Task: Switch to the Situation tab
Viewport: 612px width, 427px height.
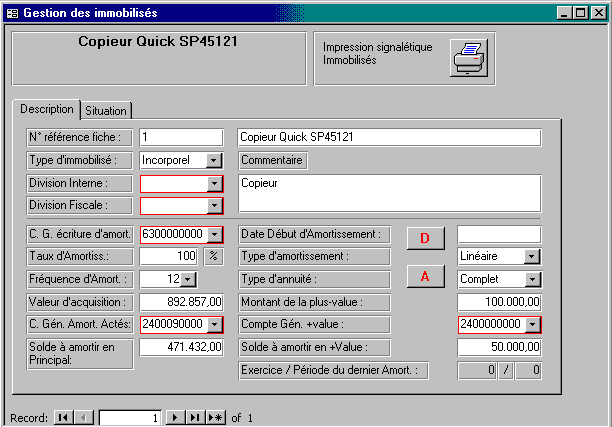Action: tap(106, 111)
